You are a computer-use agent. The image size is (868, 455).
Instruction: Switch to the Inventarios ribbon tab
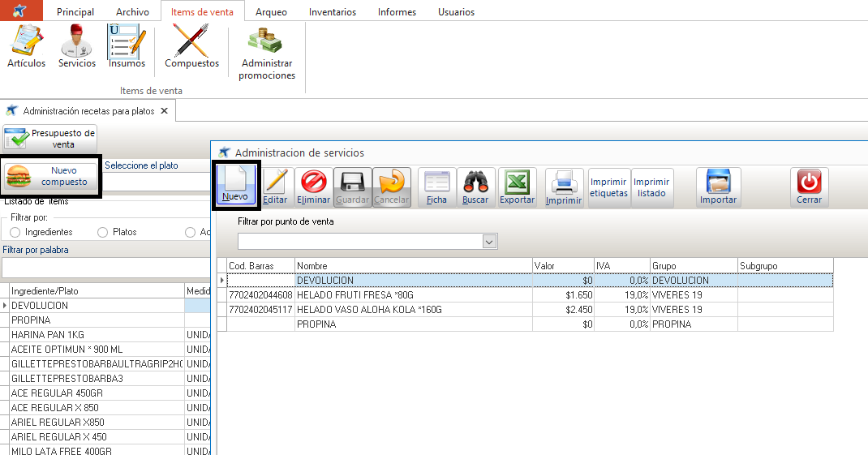point(332,12)
